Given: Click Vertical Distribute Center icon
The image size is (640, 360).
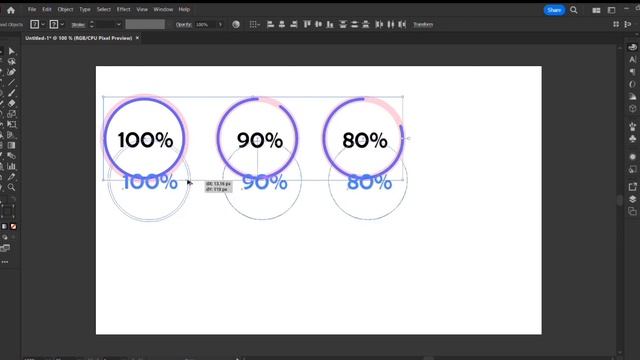Looking at the screenshot, I should point(354,24).
